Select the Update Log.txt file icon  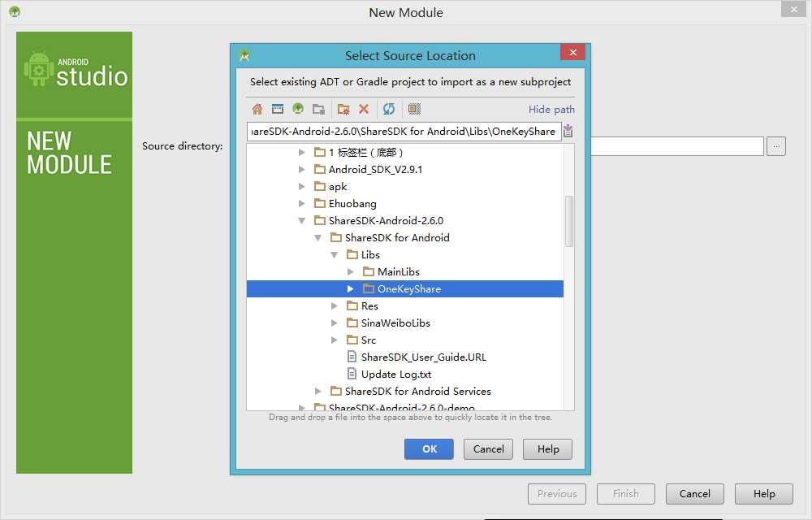pyautogui.click(x=352, y=374)
